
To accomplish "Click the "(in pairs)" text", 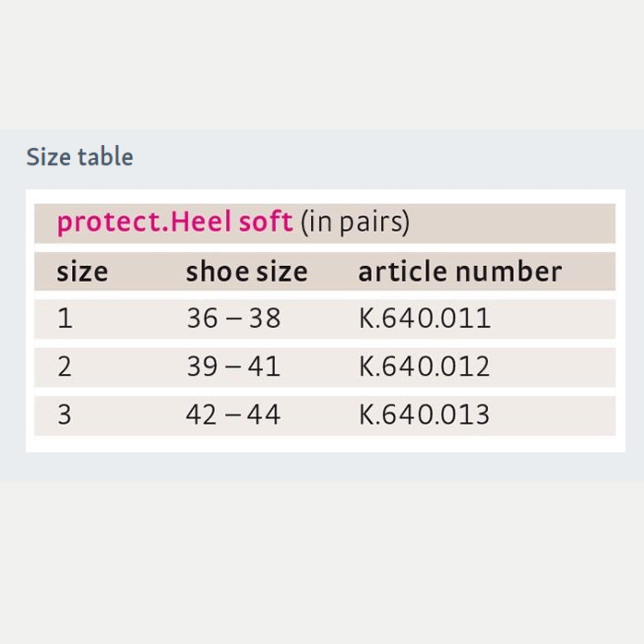I will 355,222.
